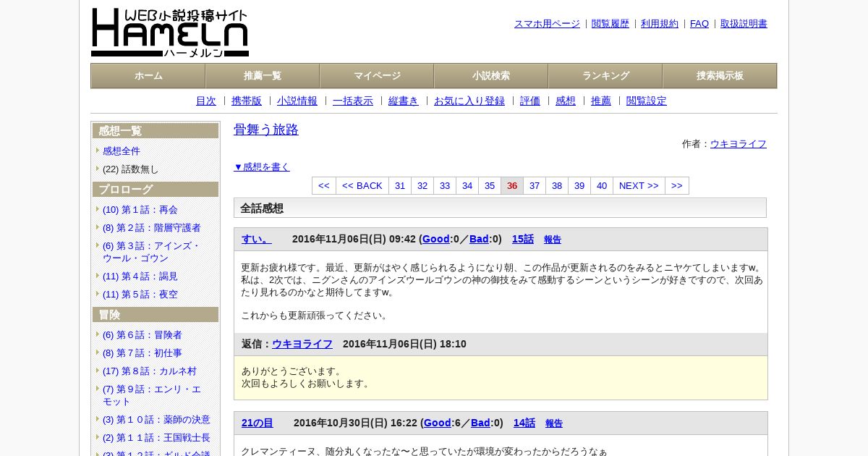Go to page 38
868x456 pixels.
coord(557,185)
